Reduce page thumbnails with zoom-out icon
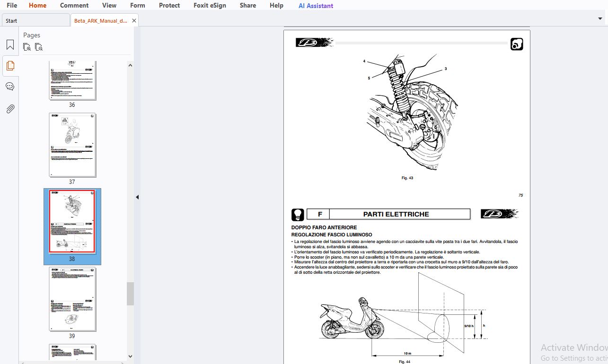 pos(39,47)
